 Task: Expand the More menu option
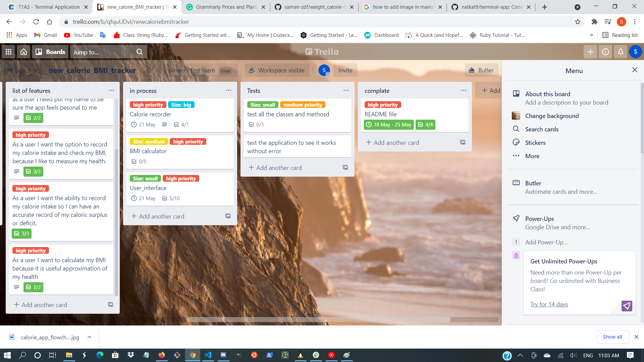[x=533, y=156]
